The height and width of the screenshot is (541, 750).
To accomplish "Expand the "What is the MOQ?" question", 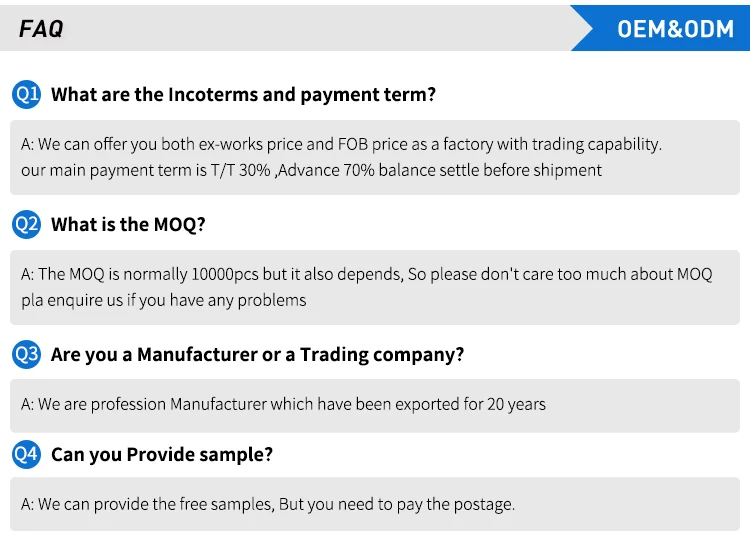I will click(128, 225).
